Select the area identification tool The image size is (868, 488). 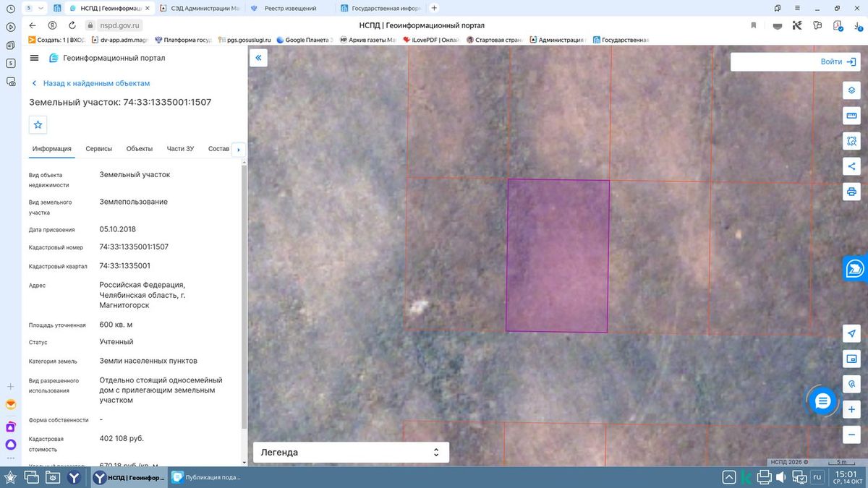[851, 141]
